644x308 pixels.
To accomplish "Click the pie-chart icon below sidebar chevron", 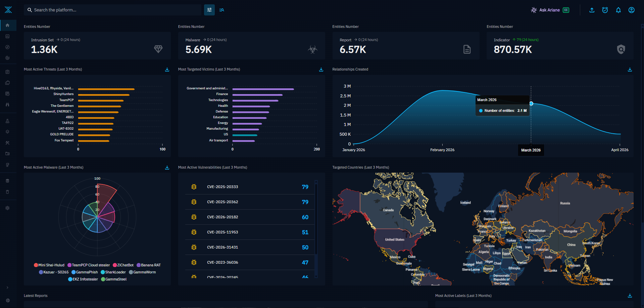I will point(7,300).
